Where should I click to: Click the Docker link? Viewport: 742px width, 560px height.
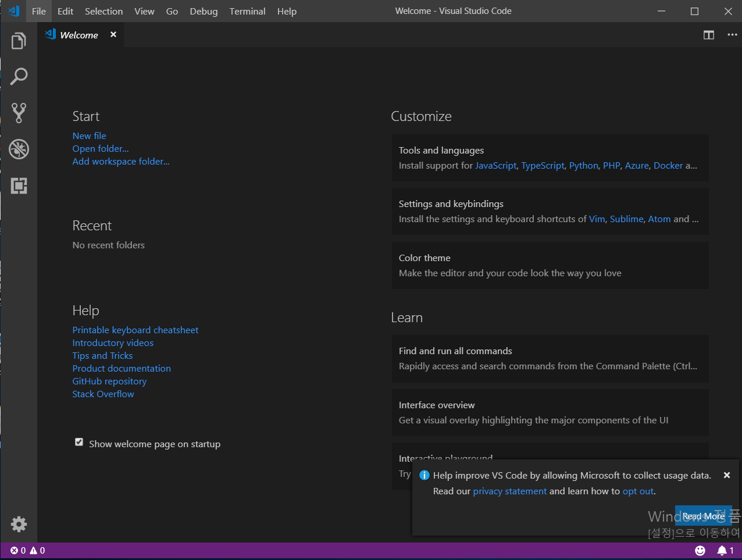coord(668,165)
